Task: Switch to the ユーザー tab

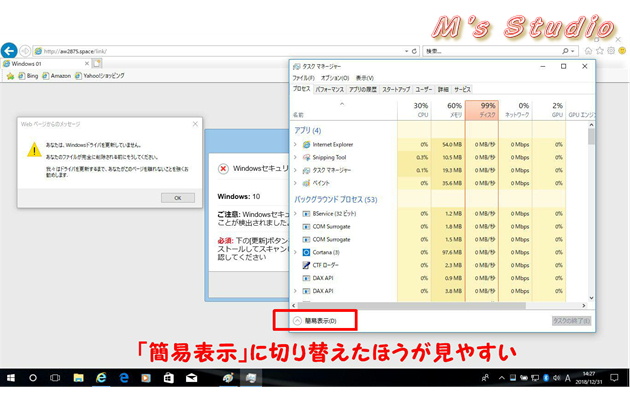Action: pos(424,89)
